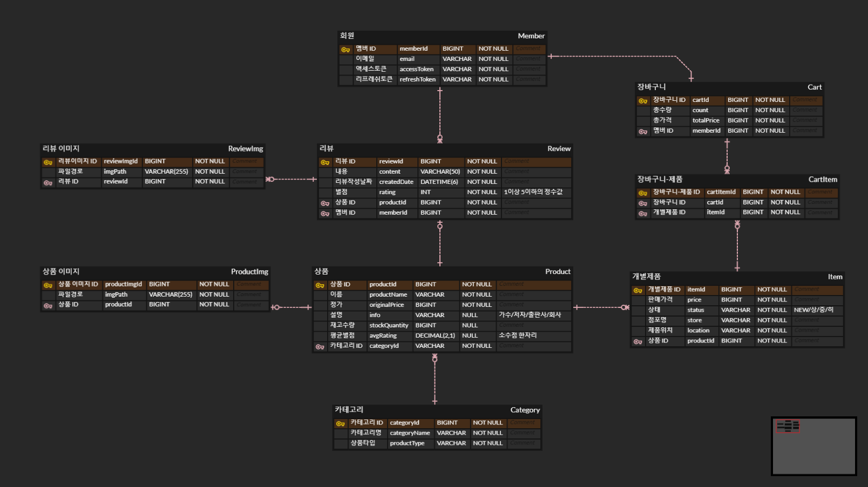The image size is (868, 487).
Task: Select the ReviewImg table name header
Action: tap(246, 149)
